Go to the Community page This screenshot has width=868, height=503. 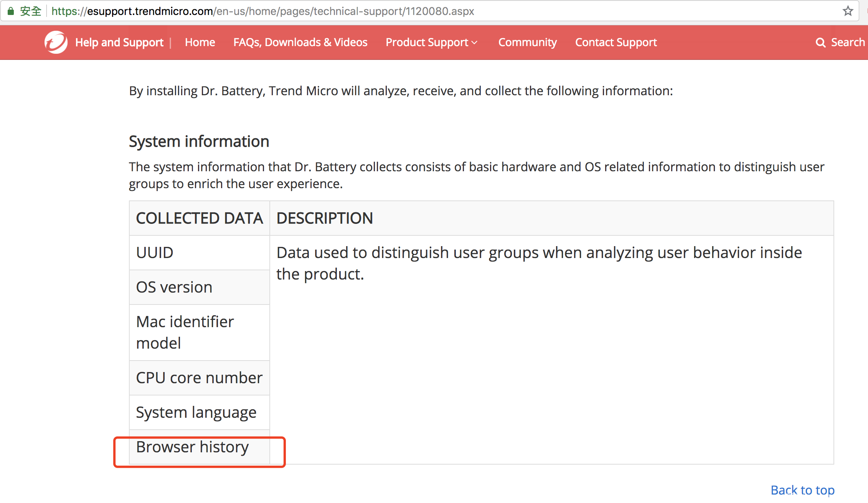point(527,42)
